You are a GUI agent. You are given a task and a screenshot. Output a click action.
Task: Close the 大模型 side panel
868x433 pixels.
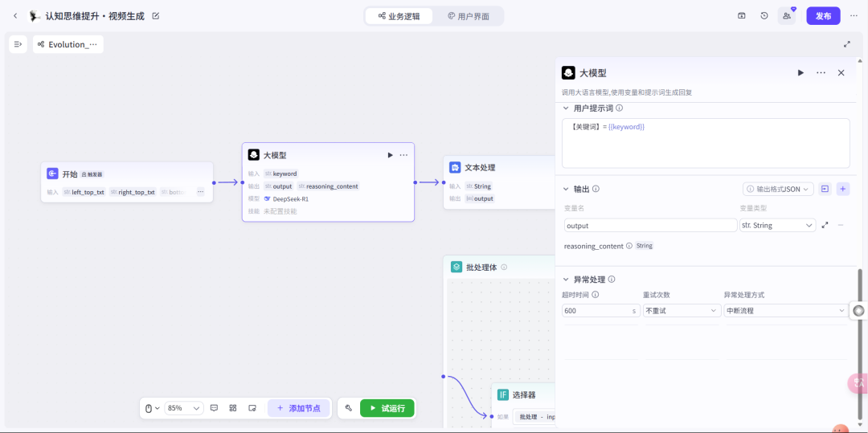[841, 73]
